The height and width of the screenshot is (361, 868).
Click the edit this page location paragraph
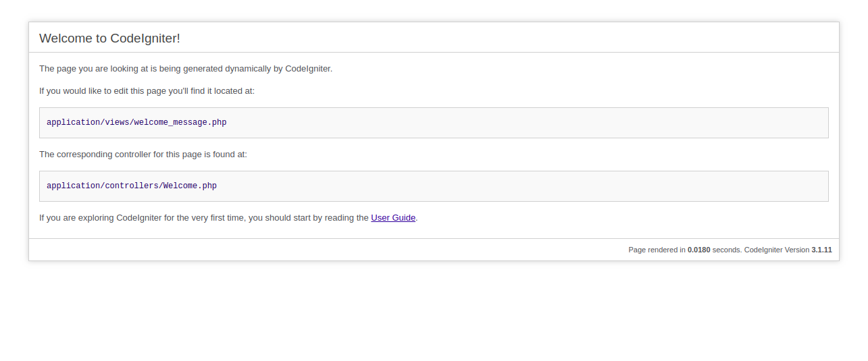(x=147, y=91)
